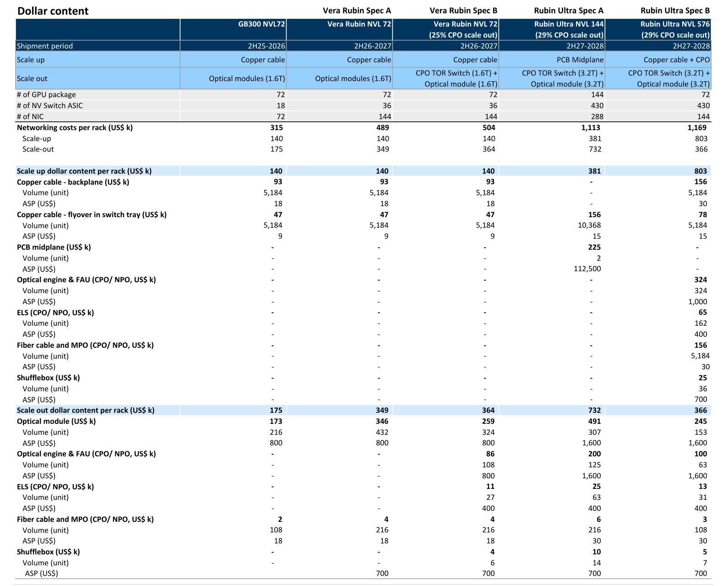Viewport: 728px width, 586px height.
Task: Select NV Switch ASIC count 18
Action: [x=281, y=105]
